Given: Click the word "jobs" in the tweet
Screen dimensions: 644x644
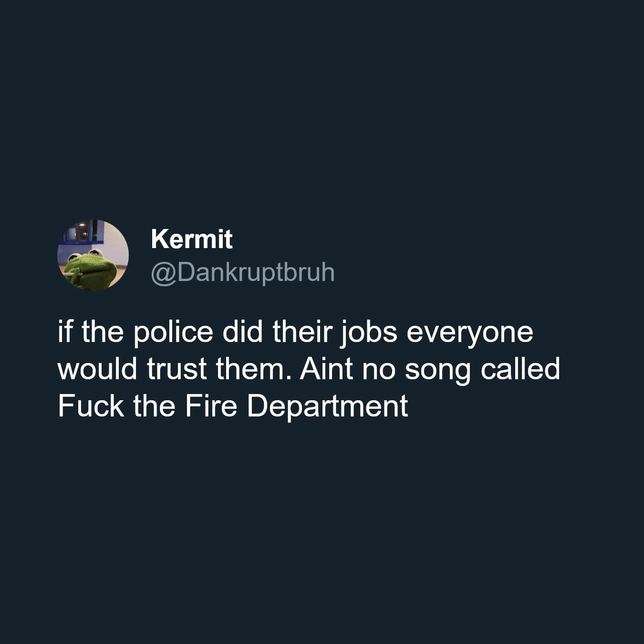Looking at the screenshot, I should pos(369,332).
